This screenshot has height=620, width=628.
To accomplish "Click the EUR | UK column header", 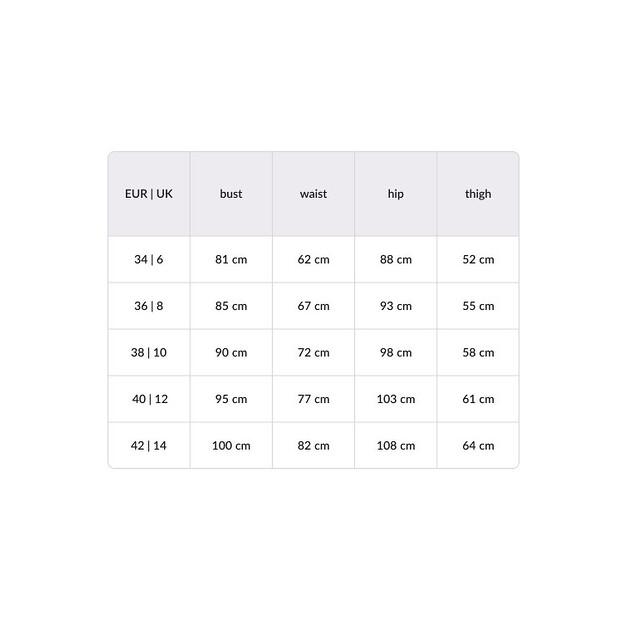I will coord(149,194).
